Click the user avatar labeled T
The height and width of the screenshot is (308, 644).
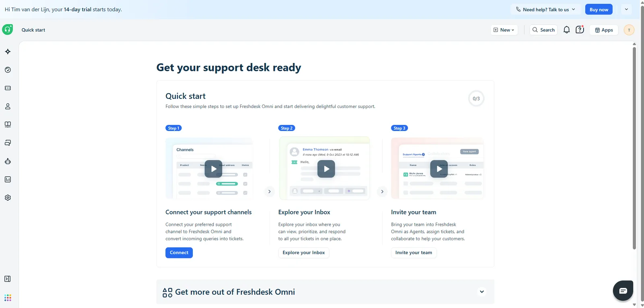tap(629, 30)
